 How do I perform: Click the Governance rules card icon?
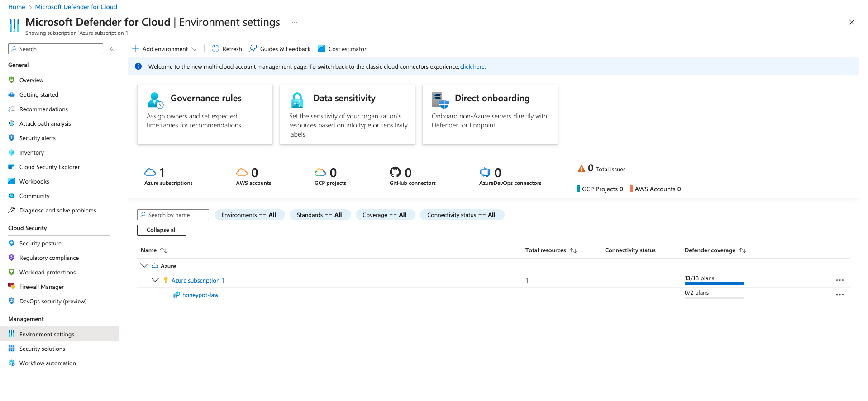155,100
